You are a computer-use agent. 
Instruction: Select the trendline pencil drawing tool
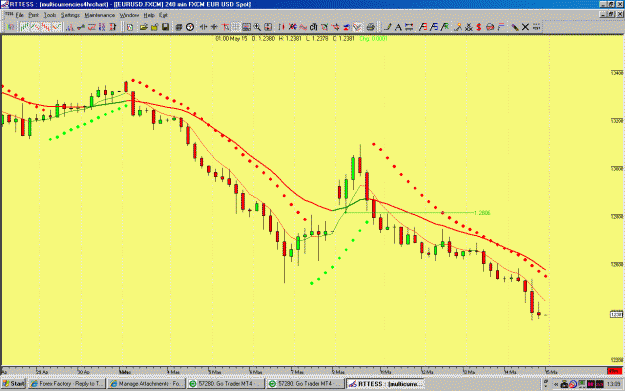point(387,27)
